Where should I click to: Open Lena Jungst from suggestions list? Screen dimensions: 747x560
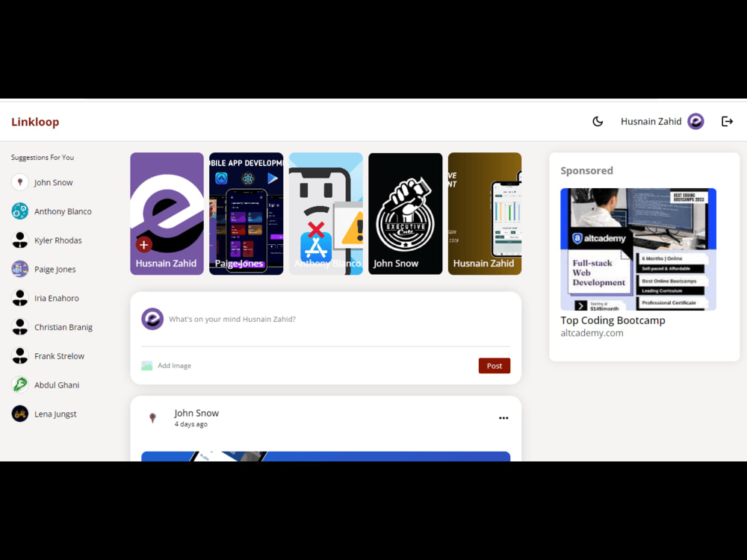pyautogui.click(x=55, y=414)
